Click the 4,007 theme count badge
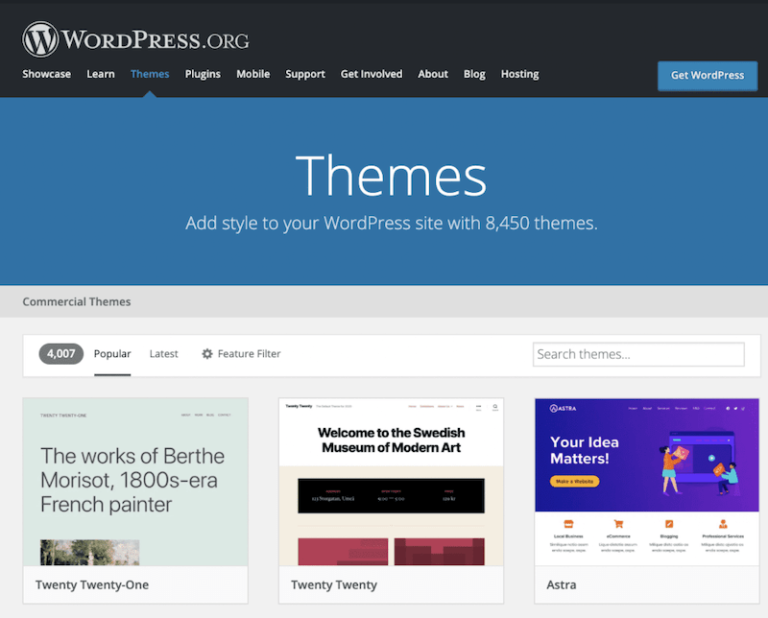 pyautogui.click(x=61, y=354)
